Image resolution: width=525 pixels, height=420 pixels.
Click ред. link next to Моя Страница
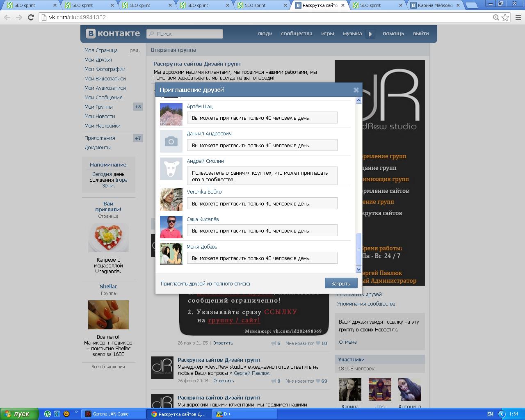click(135, 50)
